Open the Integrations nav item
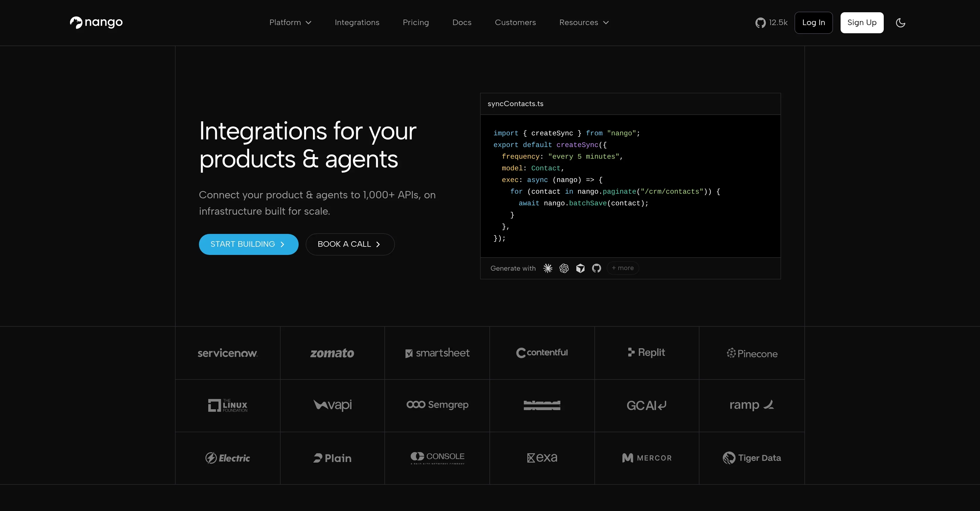Screen dimensions: 980x511 coord(357,22)
